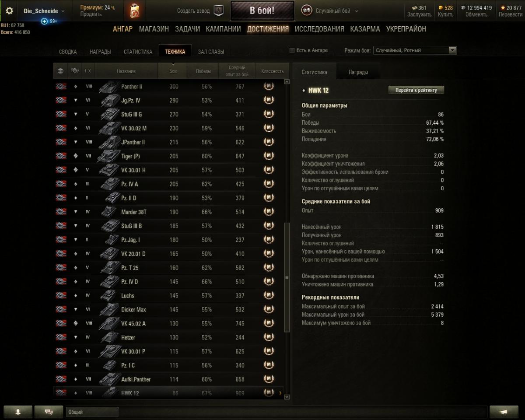This screenshot has width=525, height=420.
Task: Open the Награды tab in vehicle panel
Action: tap(358, 72)
